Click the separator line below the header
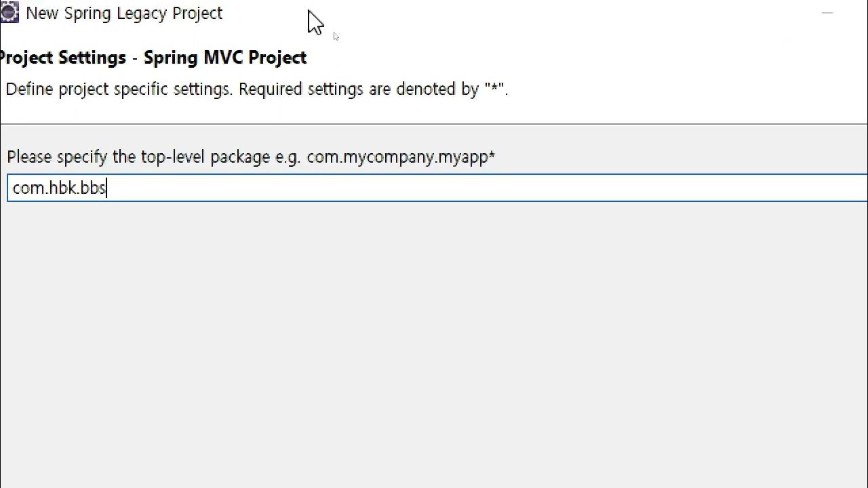The width and height of the screenshot is (868, 488). [x=434, y=124]
